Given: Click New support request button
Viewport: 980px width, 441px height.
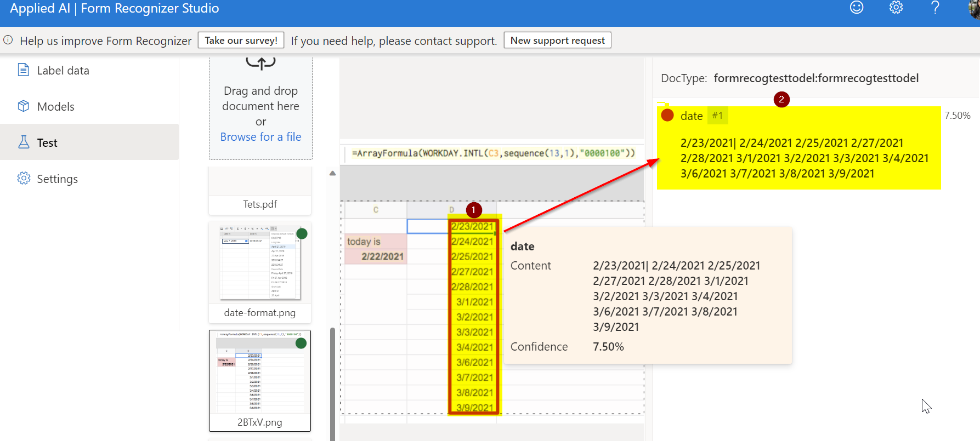Looking at the screenshot, I should click(557, 40).
